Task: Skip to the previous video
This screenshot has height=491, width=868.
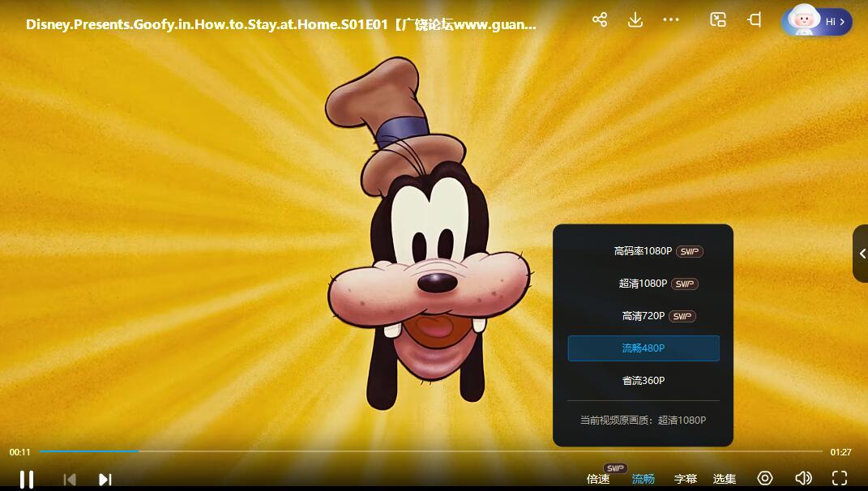Action: pos(70,480)
